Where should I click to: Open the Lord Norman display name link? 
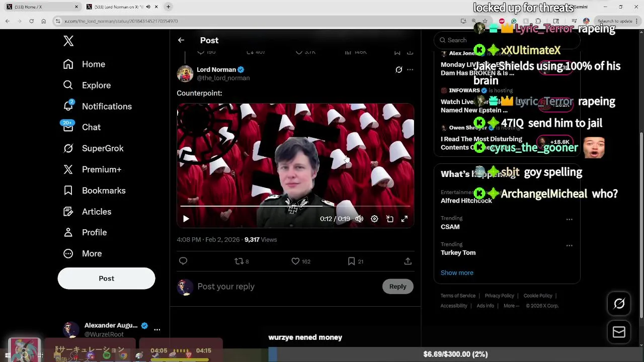point(216,69)
